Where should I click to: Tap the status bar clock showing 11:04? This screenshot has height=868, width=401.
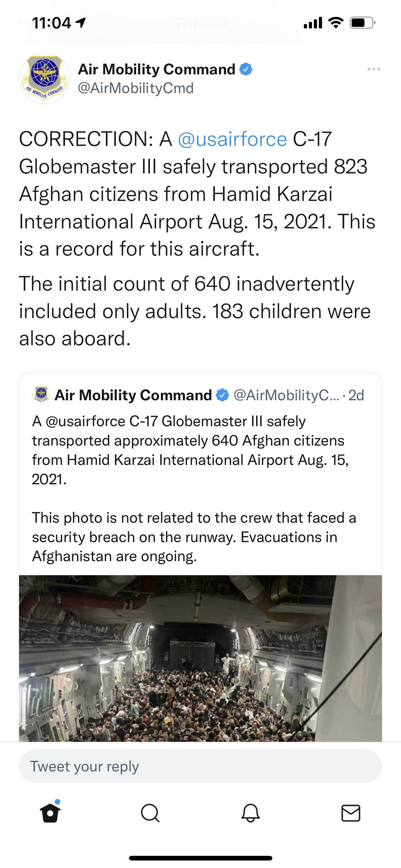coord(52,23)
